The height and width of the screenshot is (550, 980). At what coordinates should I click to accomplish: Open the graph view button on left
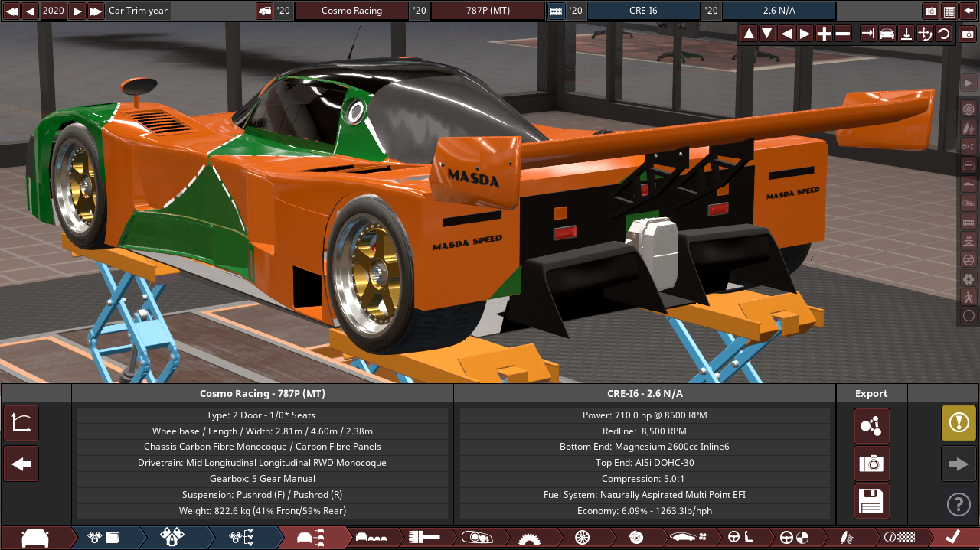coord(21,423)
